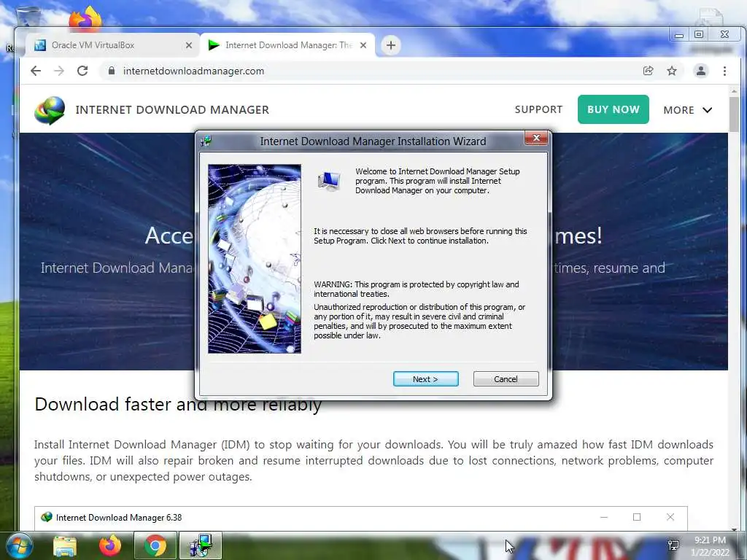This screenshot has height=560, width=747.
Task: Click the page vertical scrollbar thumb
Action: pyautogui.click(x=734, y=114)
